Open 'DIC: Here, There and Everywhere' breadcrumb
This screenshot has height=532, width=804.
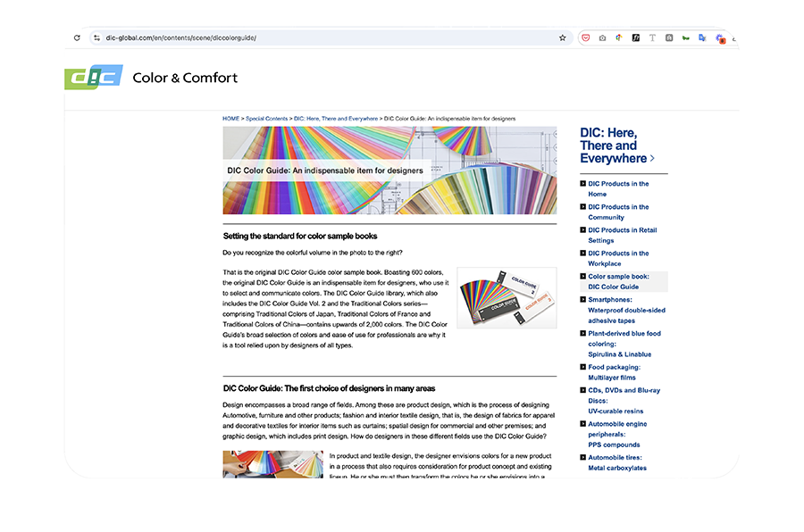[x=336, y=119]
